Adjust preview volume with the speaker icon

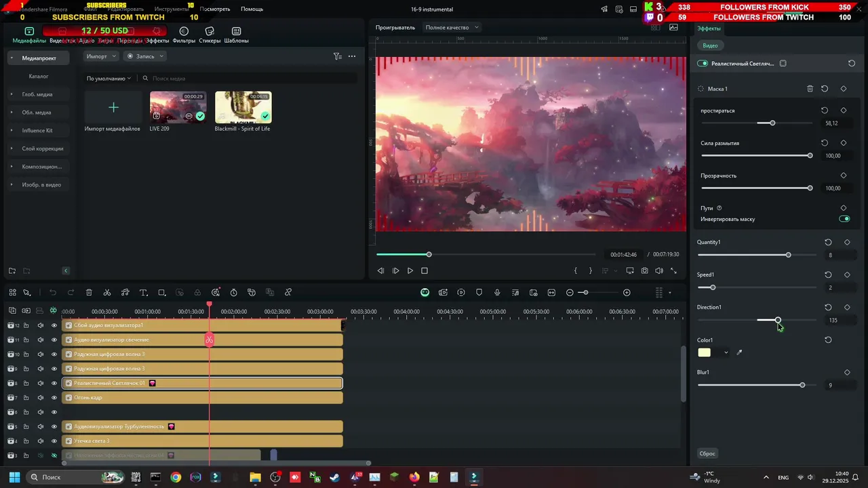pyautogui.click(x=658, y=270)
